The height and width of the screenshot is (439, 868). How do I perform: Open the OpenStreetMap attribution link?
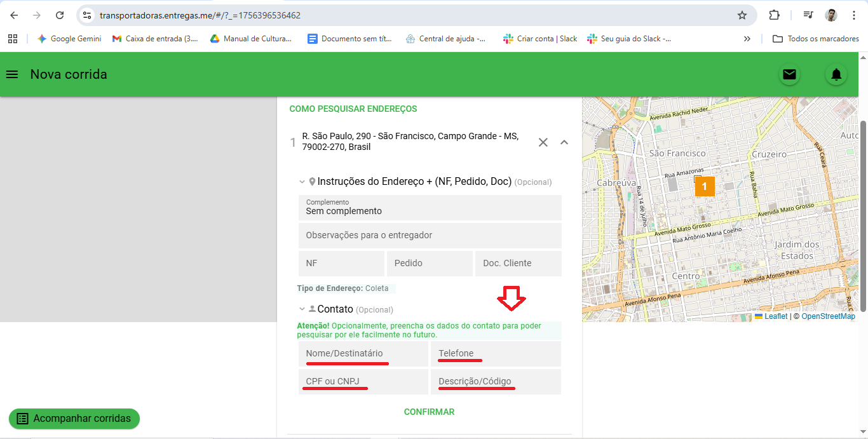828,316
